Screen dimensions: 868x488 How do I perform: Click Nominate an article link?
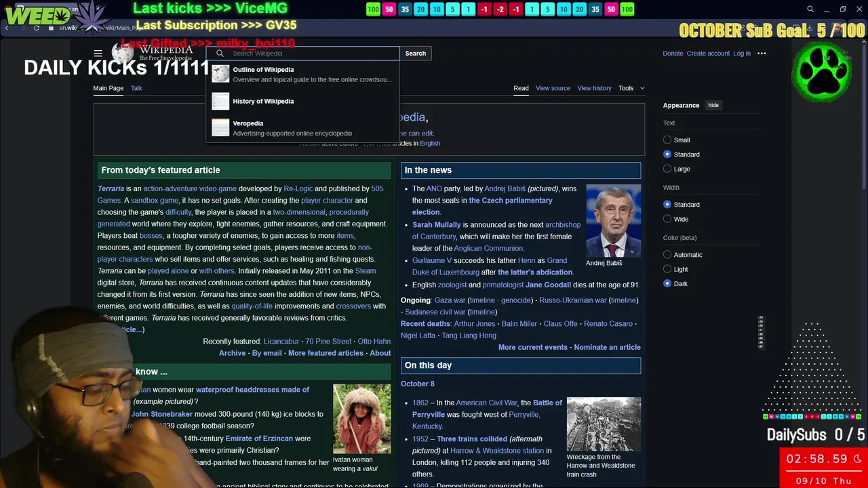[607, 347]
